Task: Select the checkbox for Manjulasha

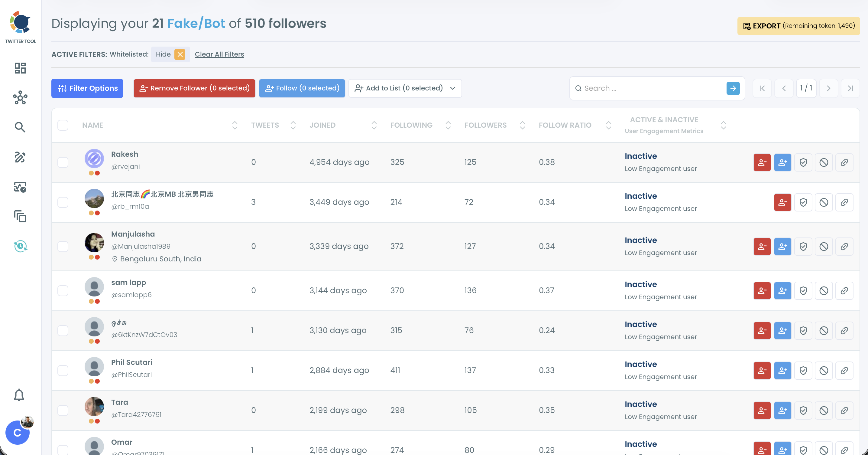Action: point(63,246)
